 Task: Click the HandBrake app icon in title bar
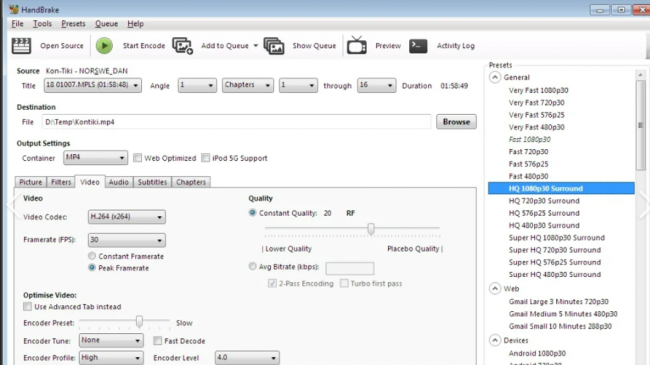tap(14, 9)
